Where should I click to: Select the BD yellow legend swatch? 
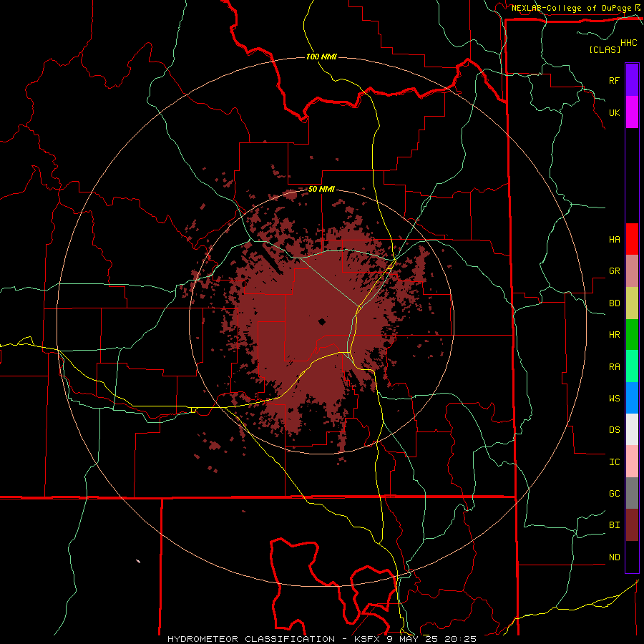[x=632, y=303]
